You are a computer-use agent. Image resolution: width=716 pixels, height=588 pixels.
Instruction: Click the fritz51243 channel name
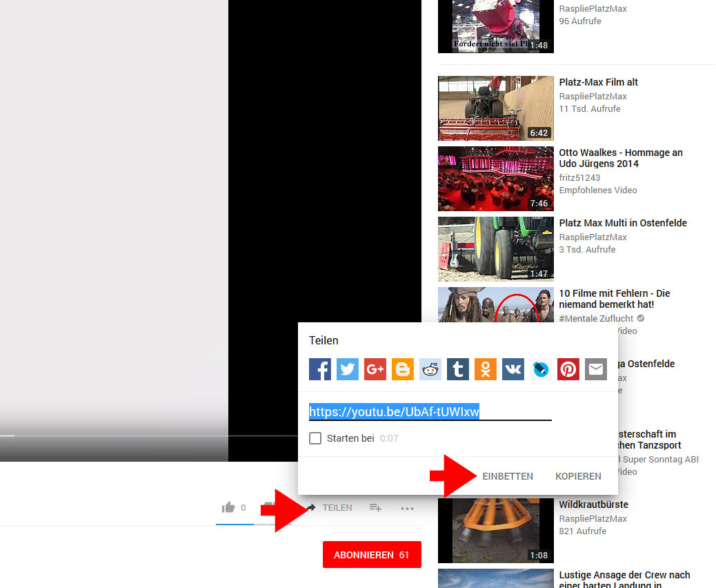(579, 178)
